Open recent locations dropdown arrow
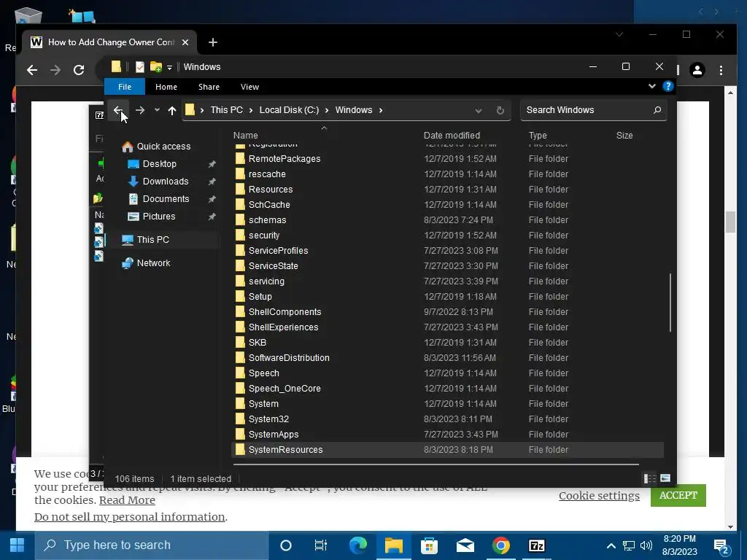Image resolution: width=747 pixels, height=560 pixels. tap(157, 110)
